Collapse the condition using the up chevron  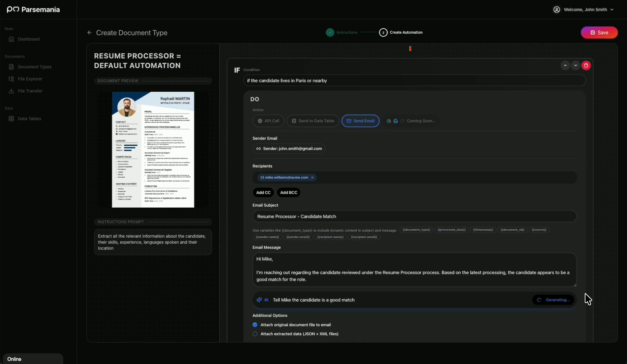[x=565, y=65]
